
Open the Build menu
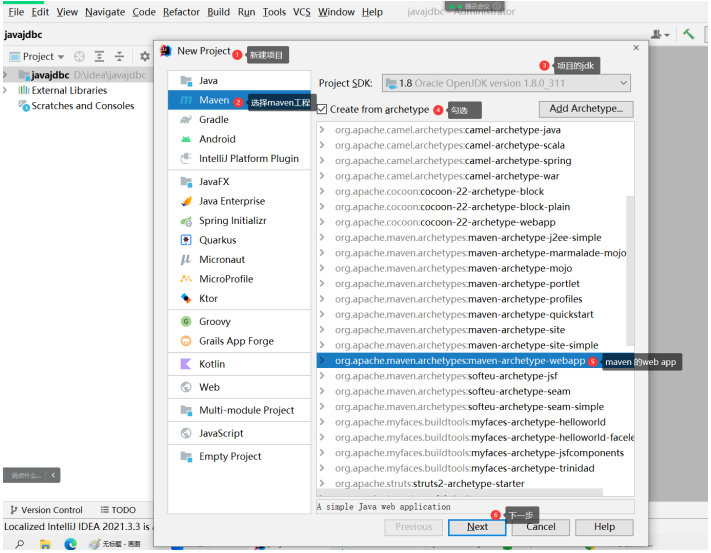pyautogui.click(x=219, y=12)
